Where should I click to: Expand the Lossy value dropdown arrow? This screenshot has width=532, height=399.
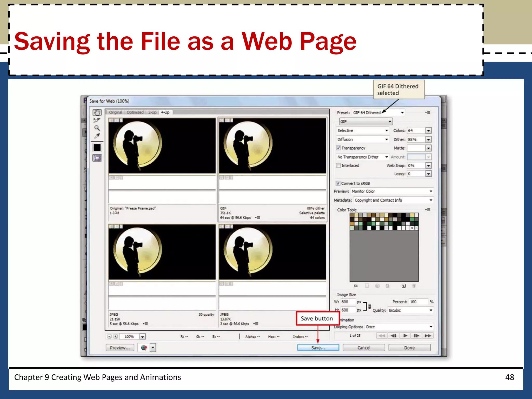coord(428,174)
